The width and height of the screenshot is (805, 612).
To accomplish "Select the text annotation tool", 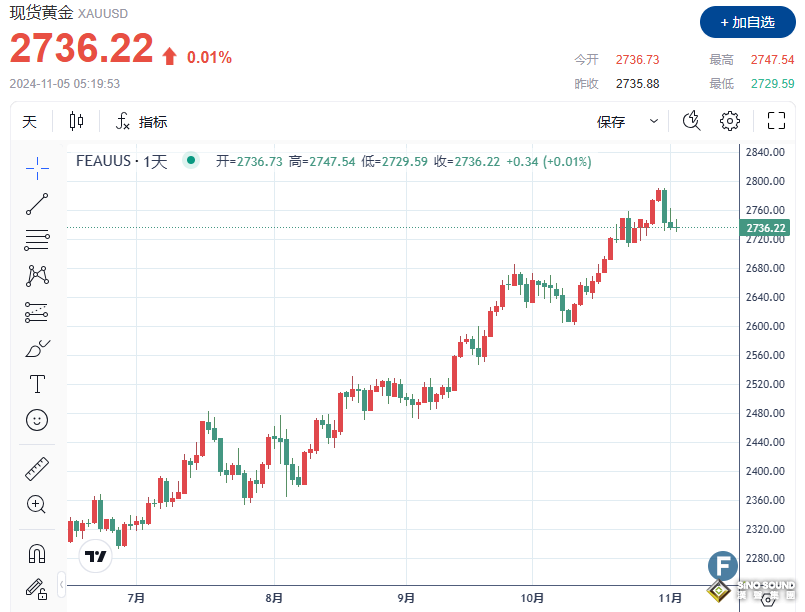I will pyautogui.click(x=37, y=384).
